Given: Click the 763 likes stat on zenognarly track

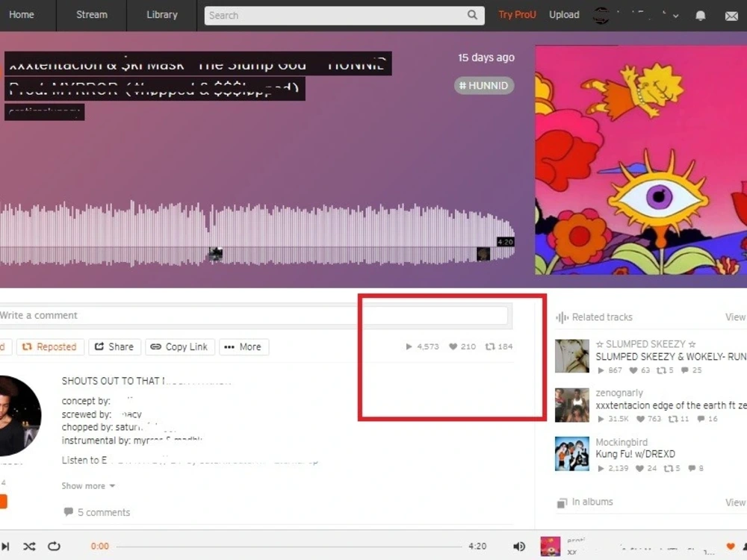Looking at the screenshot, I should pos(649,419).
